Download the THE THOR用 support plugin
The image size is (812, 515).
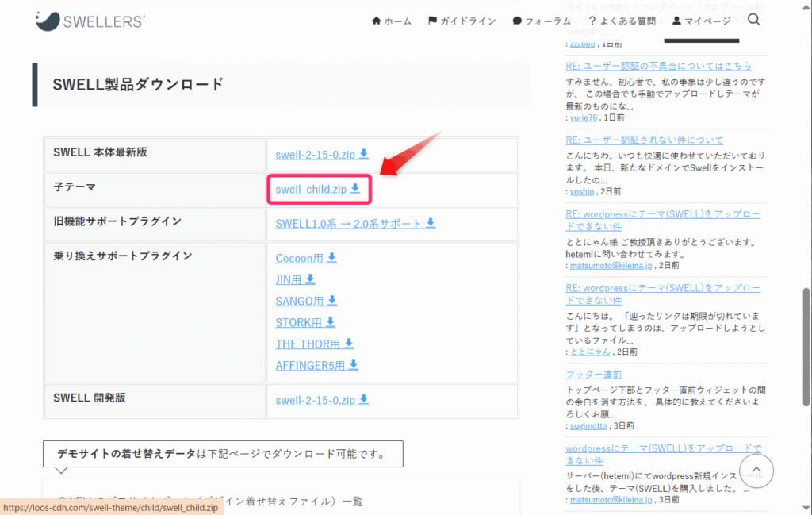click(x=314, y=344)
